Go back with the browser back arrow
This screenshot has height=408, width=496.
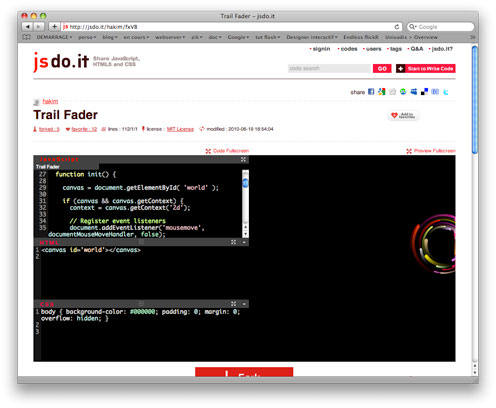[28, 27]
